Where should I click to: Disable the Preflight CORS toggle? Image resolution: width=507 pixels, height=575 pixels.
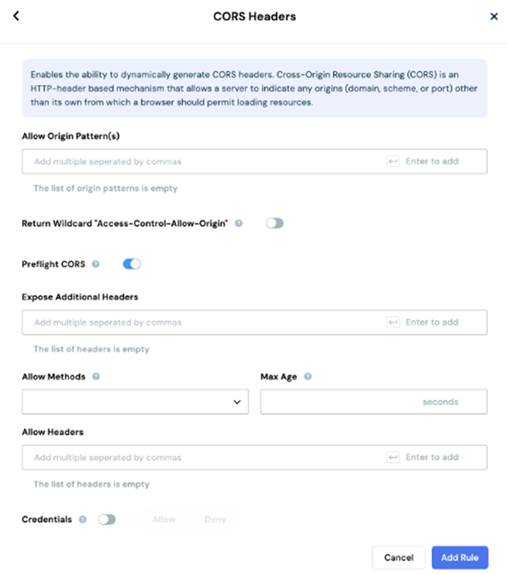point(132,264)
